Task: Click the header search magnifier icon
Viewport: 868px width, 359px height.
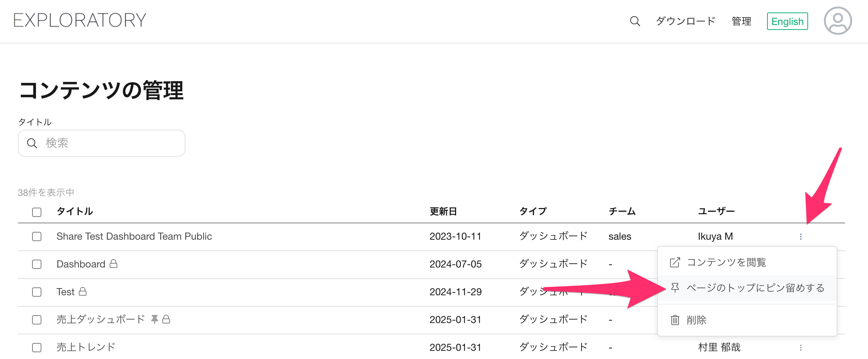Action: pyautogui.click(x=635, y=21)
